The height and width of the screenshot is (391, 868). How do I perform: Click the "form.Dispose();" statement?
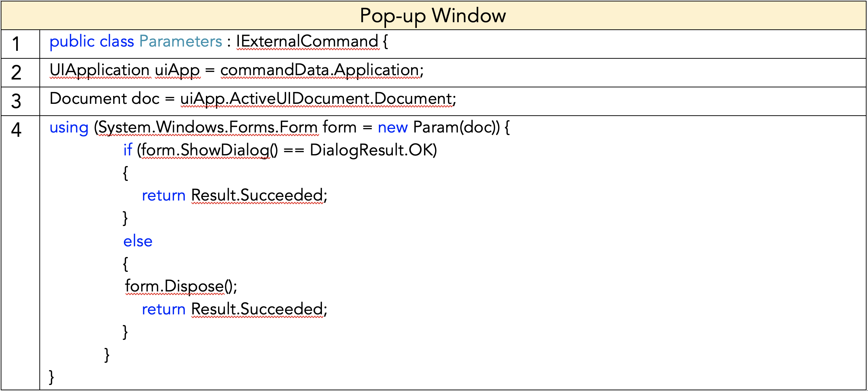[x=181, y=286]
